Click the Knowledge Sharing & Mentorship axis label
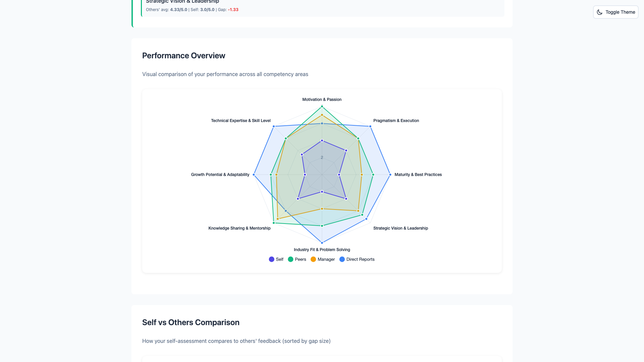Screen dimensions: 644x362 pos(239,228)
